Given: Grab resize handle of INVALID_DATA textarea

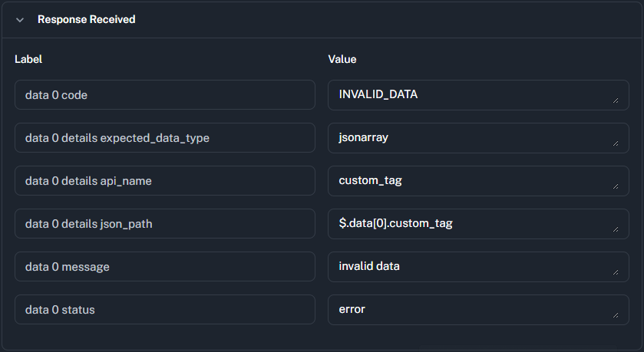Looking at the screenshot, I should (616, 100).
